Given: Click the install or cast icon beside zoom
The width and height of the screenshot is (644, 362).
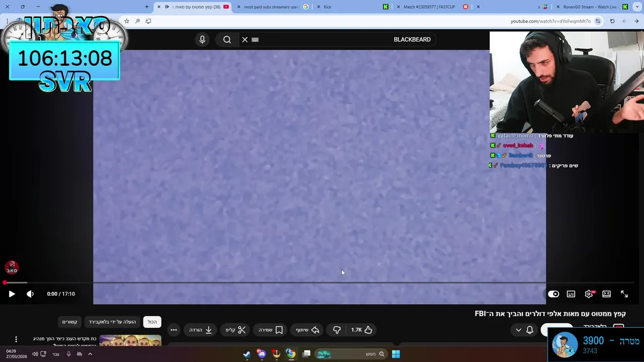Looking at the screenshot, I should click(148, 21).
